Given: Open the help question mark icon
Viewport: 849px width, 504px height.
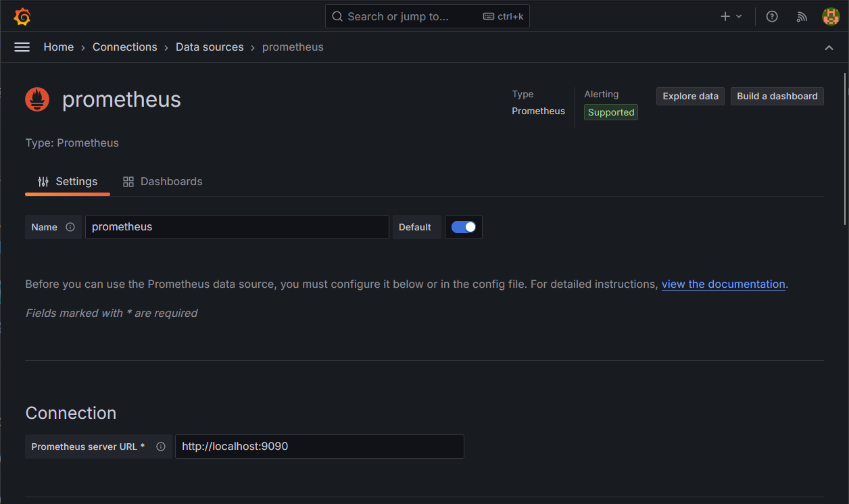Looking at the screenshot, I should click(772, 16).
